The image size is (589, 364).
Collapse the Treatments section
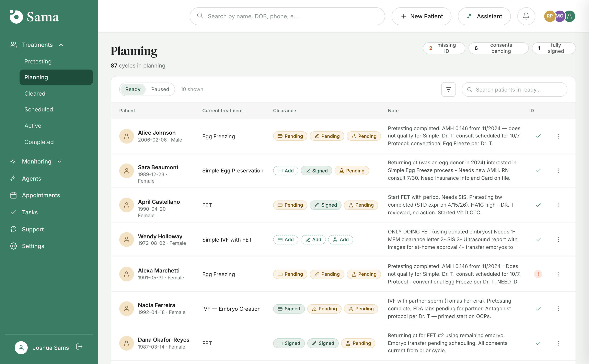37,45
